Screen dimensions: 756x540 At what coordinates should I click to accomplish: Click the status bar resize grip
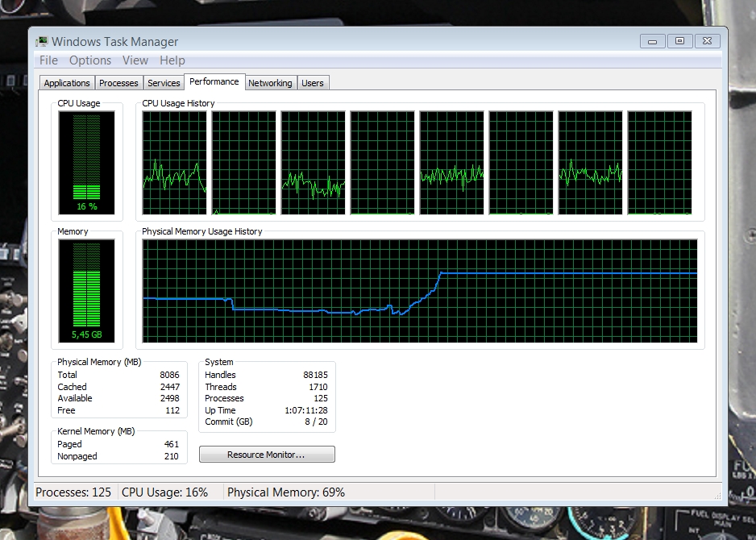pos(717,495)
